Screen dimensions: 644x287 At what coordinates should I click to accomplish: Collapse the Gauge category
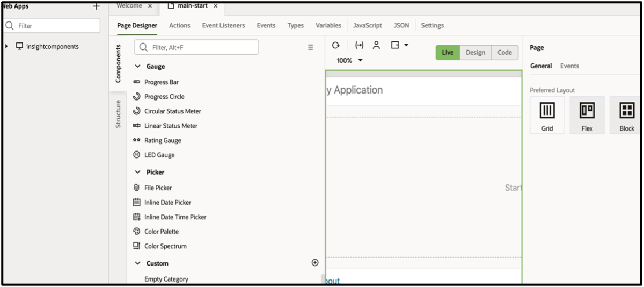137,67
